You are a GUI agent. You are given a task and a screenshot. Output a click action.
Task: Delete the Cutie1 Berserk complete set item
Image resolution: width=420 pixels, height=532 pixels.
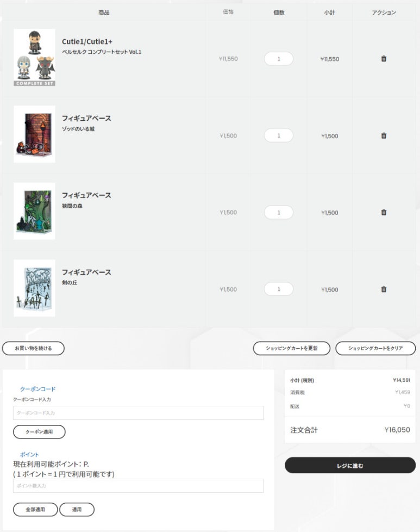[384, 59]
